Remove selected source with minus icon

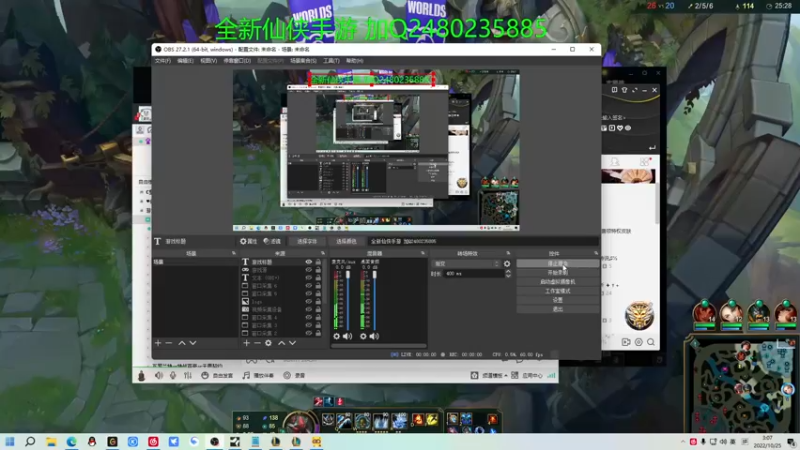coord(257,343)
